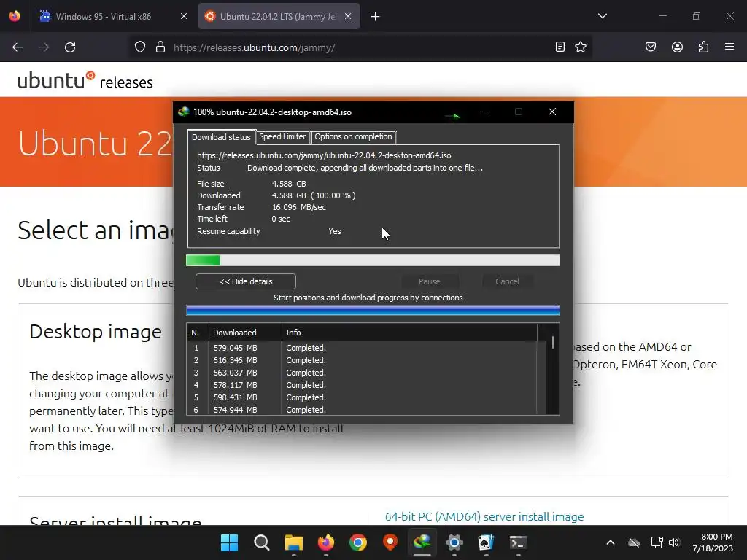Open taskbar Search magnifier
Image resolution: width=747 pixels, height=560 pixels.
tap(262, 542)
